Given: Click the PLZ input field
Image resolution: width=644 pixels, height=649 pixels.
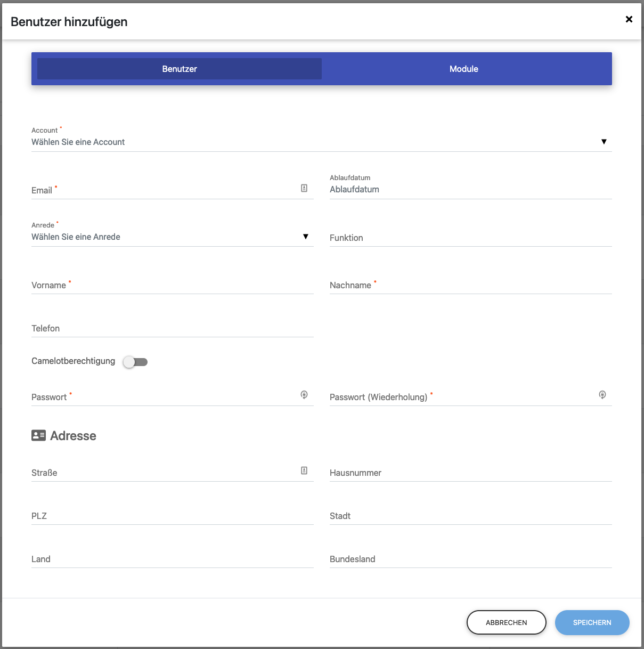Looking at the screenshot, I should coord(172,516).
